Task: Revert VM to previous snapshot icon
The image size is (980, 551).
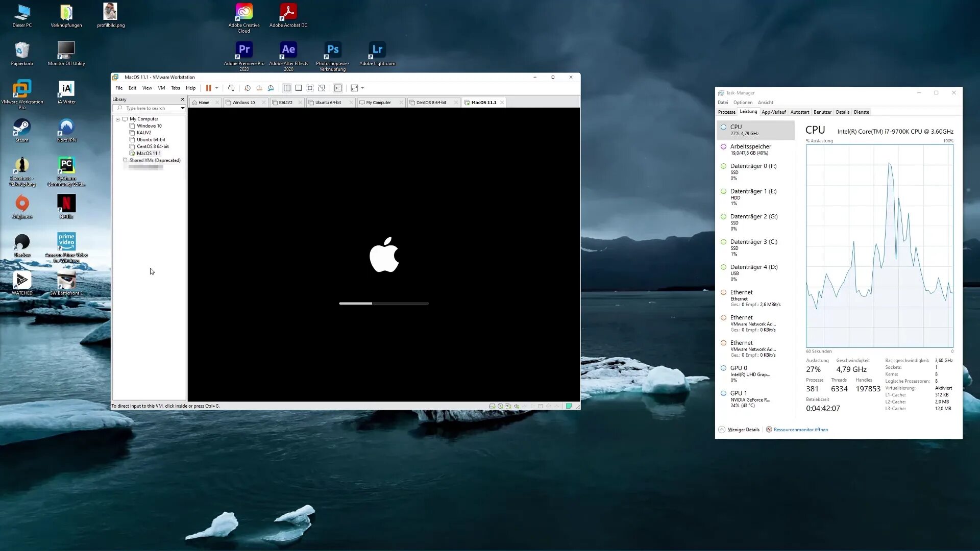Action: click(259, 88)
